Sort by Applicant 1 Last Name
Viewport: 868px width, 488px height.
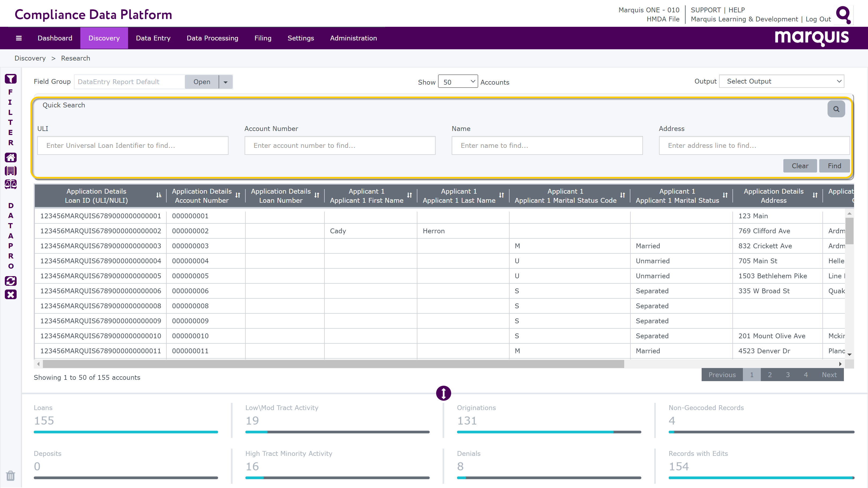coord(502,195)
